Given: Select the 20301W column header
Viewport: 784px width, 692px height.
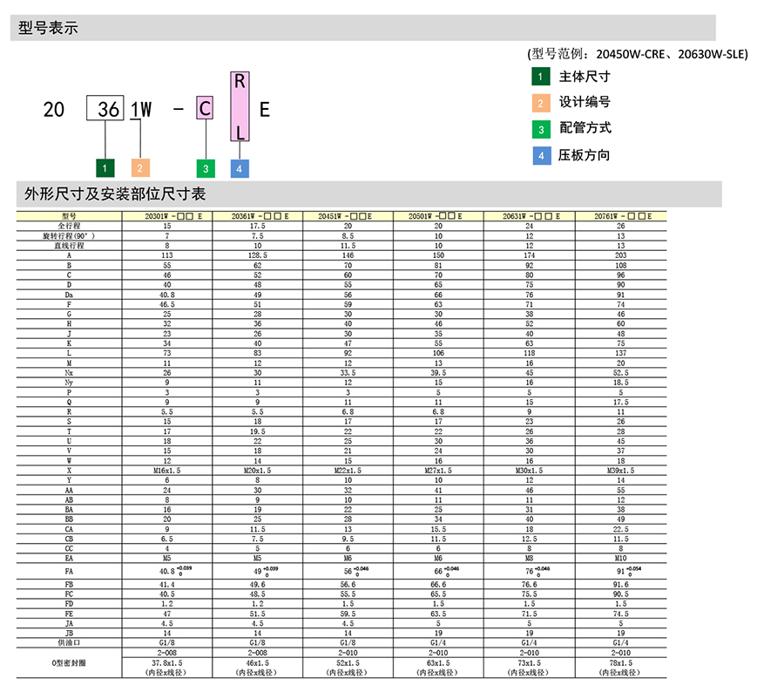Looking at the screenshot, I should 167,215.
